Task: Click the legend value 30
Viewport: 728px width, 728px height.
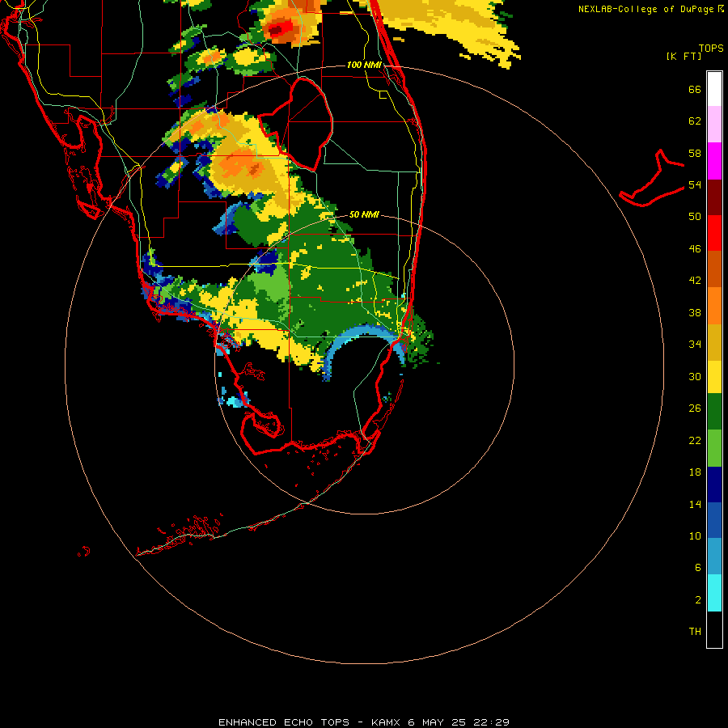Action: 695,376
